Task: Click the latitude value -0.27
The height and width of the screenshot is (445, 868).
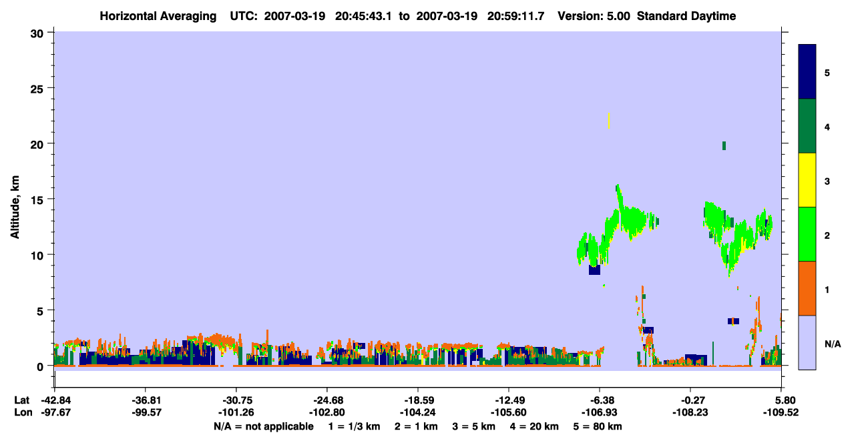Action: click(x=690, y=400)
